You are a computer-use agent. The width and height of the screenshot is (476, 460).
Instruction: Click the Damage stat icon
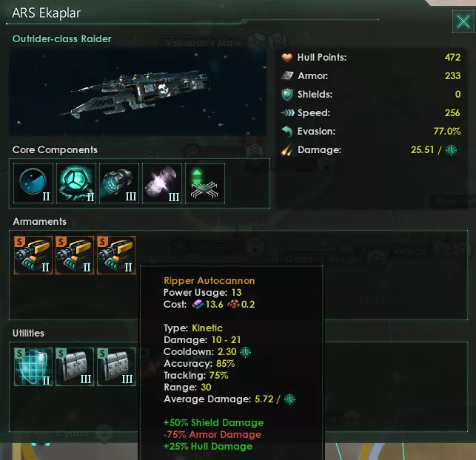(286, 150)
